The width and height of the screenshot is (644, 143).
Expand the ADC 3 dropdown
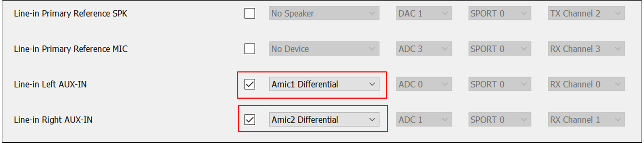(424, 49)
